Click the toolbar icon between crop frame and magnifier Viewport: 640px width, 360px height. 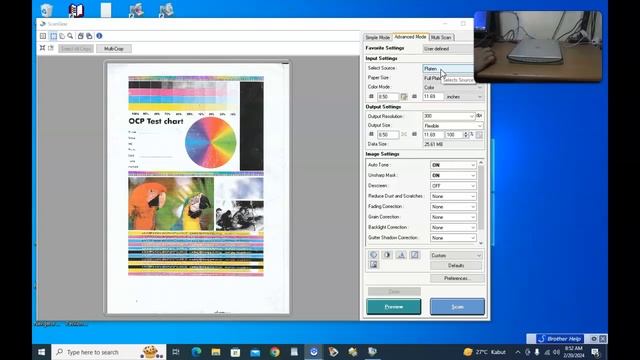62,36
